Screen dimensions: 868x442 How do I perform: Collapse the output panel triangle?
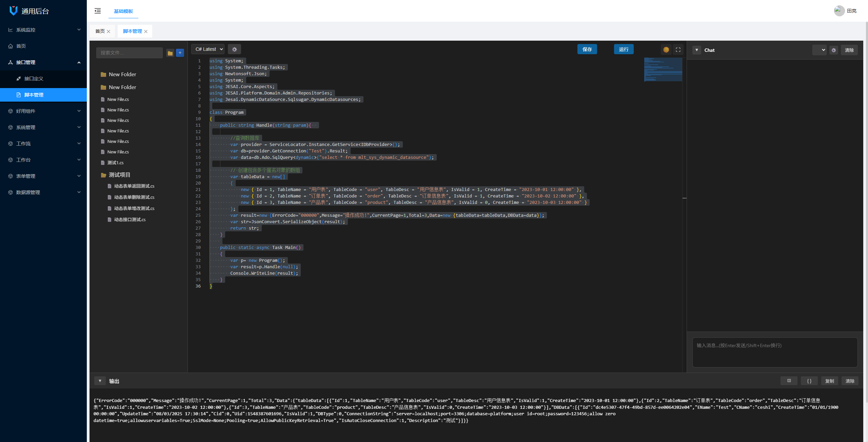pos(100,381)
